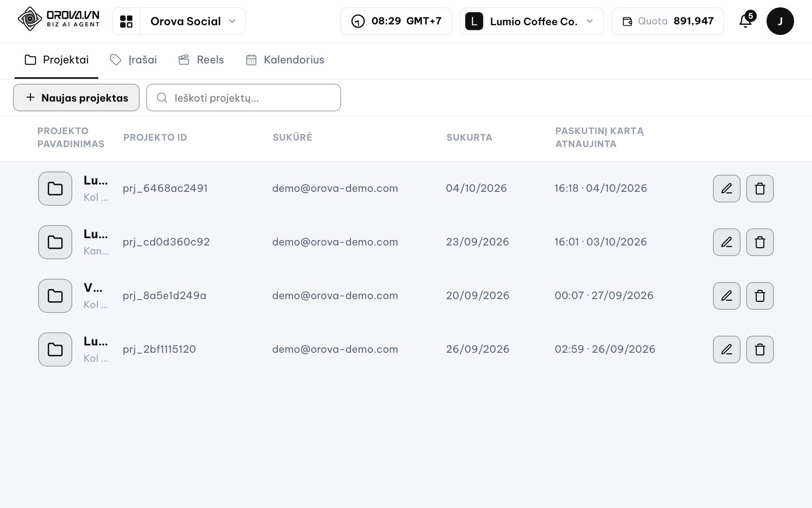
Task: Edit project prj_2bf1115120 with pencil icon
Action: click(727, 350)
